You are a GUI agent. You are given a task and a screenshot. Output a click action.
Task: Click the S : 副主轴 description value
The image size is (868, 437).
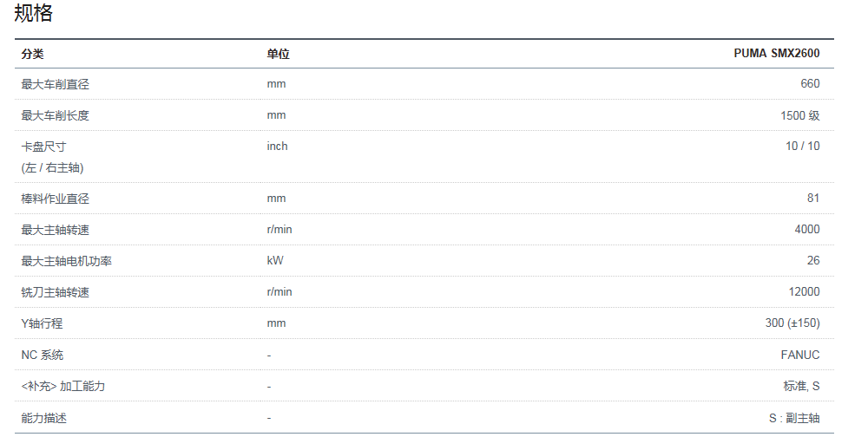[x=794, y=418]
